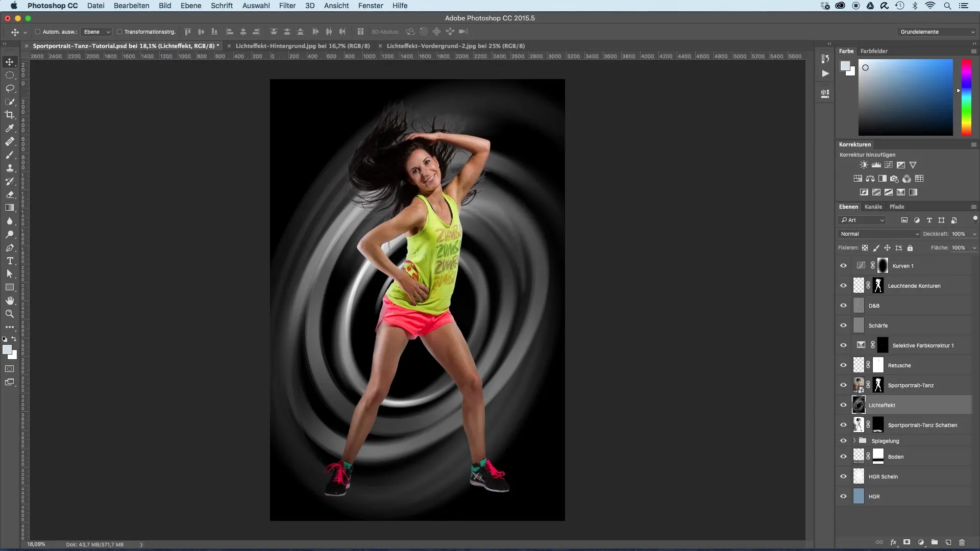Add a Levels adjustment
Screen dimensions: 980x551
click(876, 165)
